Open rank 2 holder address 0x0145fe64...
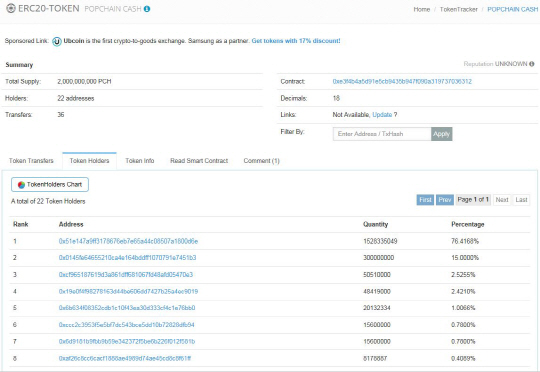 (x=127, y=258)
